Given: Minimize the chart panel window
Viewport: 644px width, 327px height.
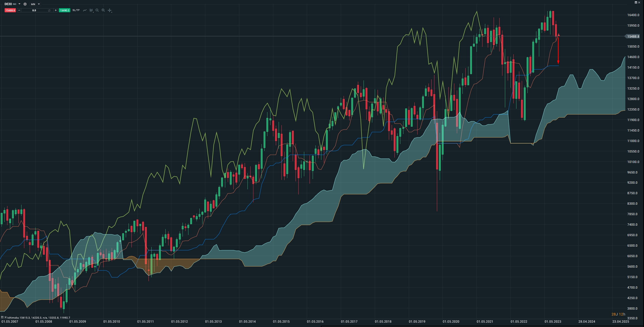Looking at the screenshot, I should coord(636,2).
